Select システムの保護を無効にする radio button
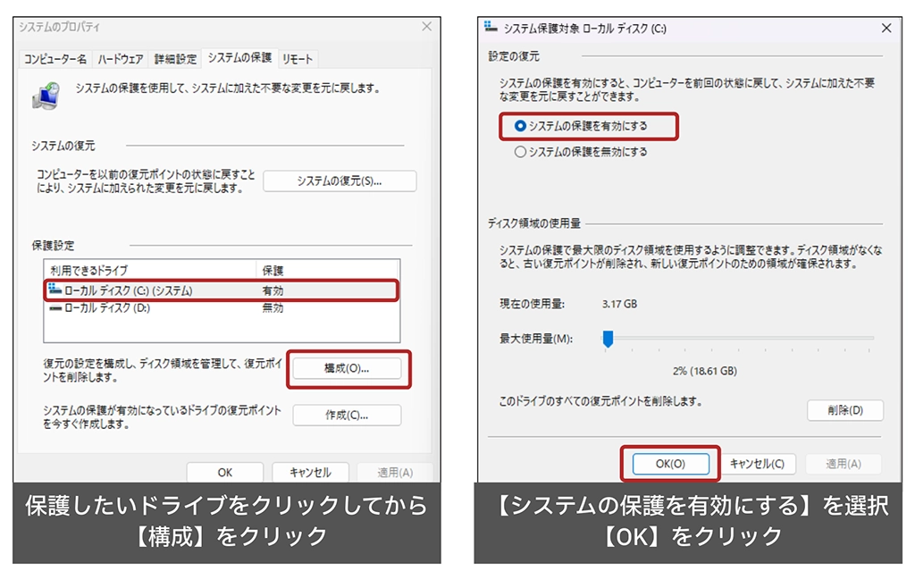The height and width of the screenshot is (588, 915). click(x=521, y=152)
